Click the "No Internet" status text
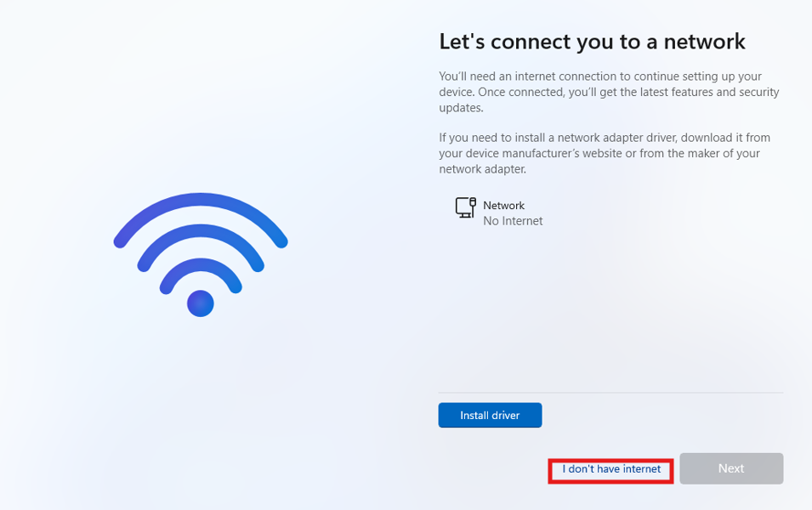The height and width of the screenshot is (510, 812). click(x=513, y=221)
